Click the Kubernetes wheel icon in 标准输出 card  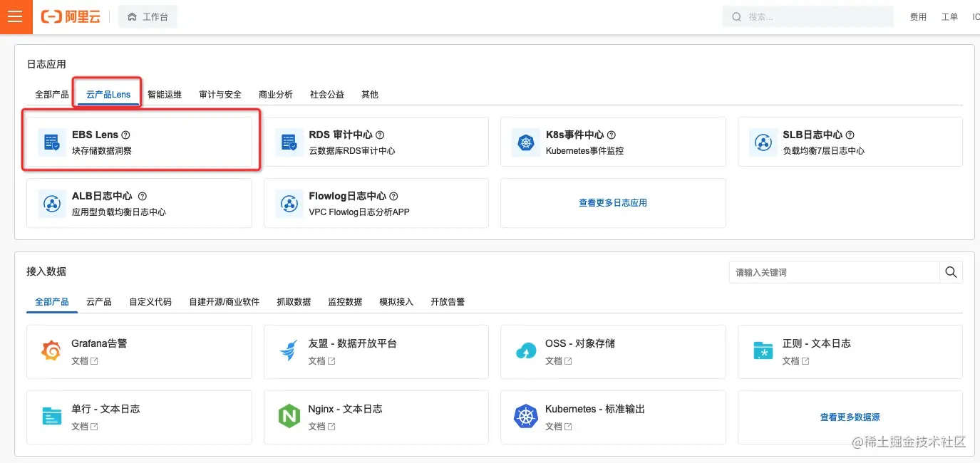526,417
